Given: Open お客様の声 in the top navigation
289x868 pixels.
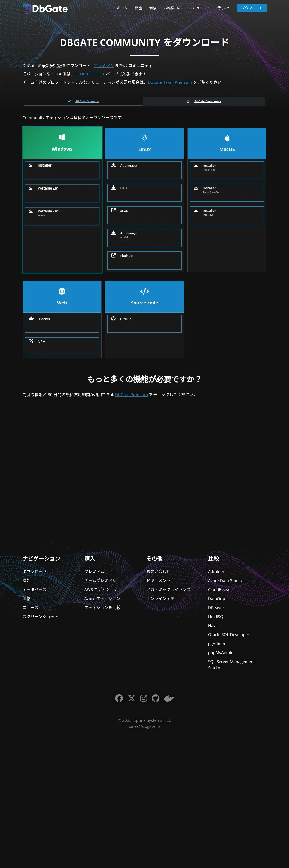Looking at the screenshot, I should coord(173,8).
